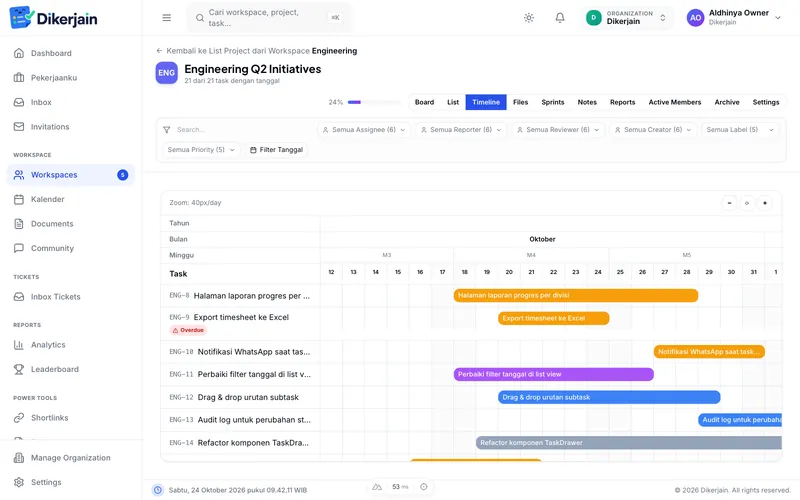Image resolution: width=800 pixels, height=500 pixels.
Task: Open the notifications bell
Action: point(560,18)
